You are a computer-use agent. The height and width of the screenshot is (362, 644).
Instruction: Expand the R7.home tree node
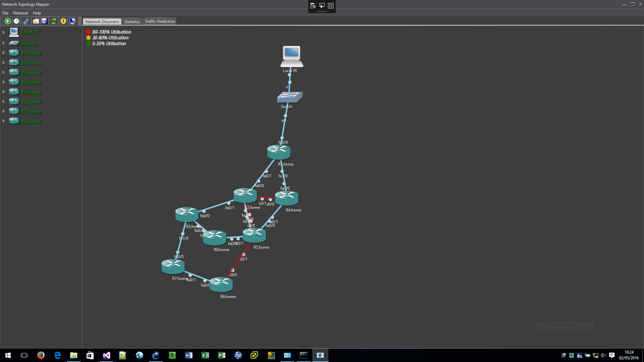[4, 111]
